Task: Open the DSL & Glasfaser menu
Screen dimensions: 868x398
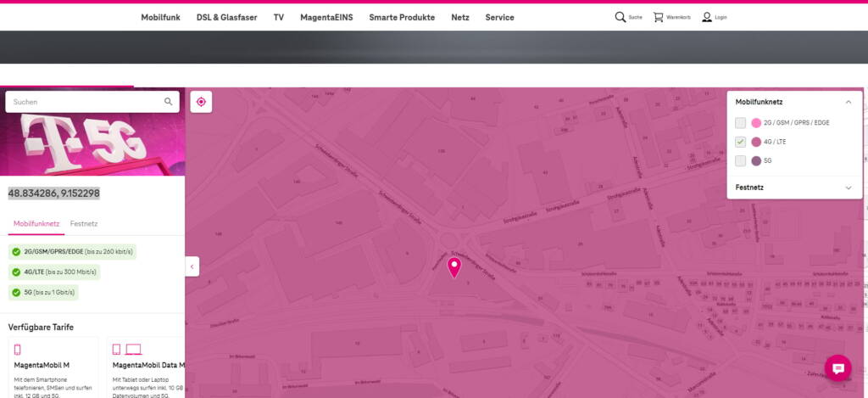Action: 227,17
